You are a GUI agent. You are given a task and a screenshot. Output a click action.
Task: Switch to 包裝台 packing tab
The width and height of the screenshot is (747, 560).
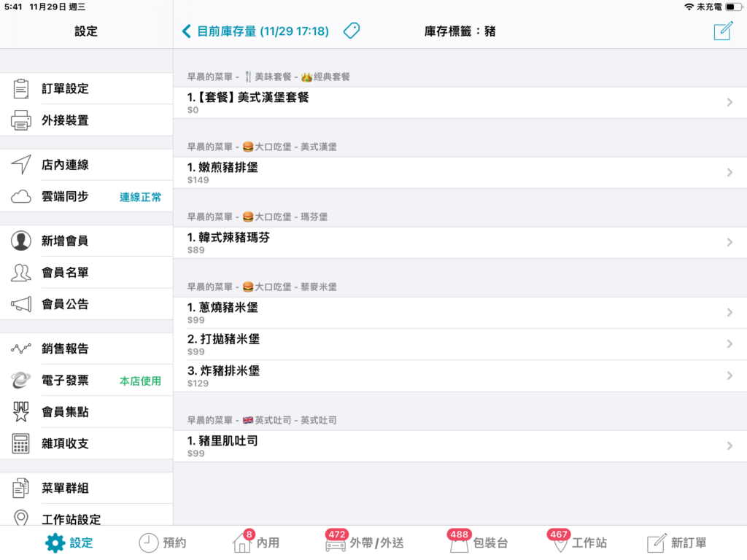(478, 542)
